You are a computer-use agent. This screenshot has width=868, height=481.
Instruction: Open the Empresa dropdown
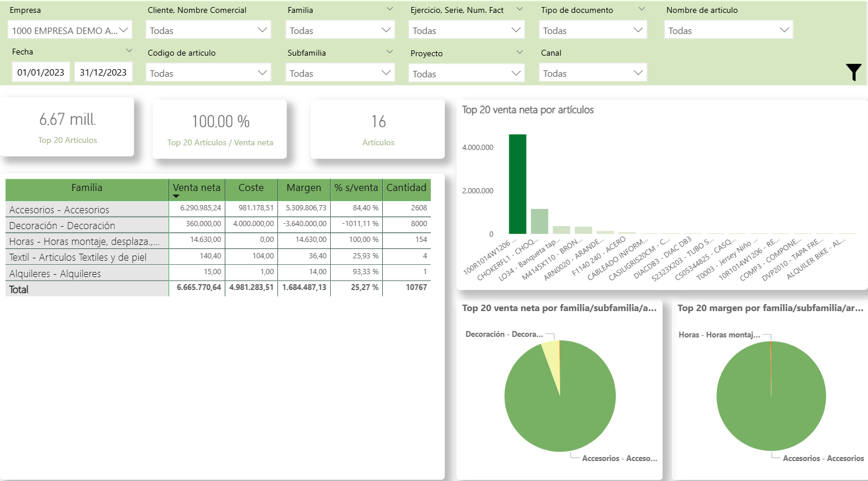70,30
